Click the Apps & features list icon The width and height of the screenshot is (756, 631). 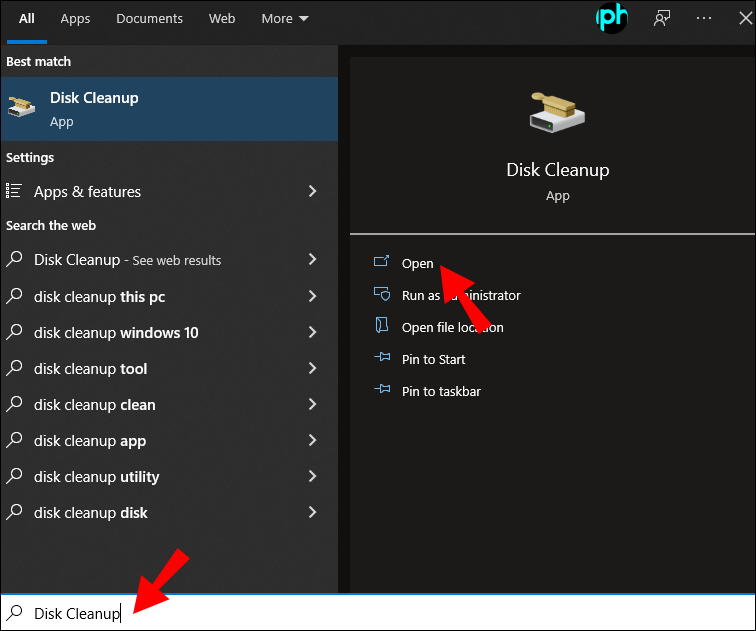[14, 191]
